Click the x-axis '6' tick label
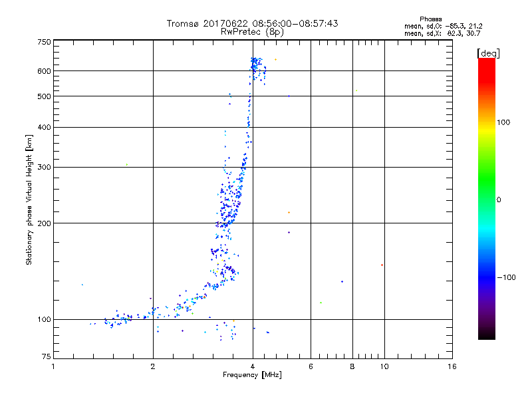 pos(311,366)
